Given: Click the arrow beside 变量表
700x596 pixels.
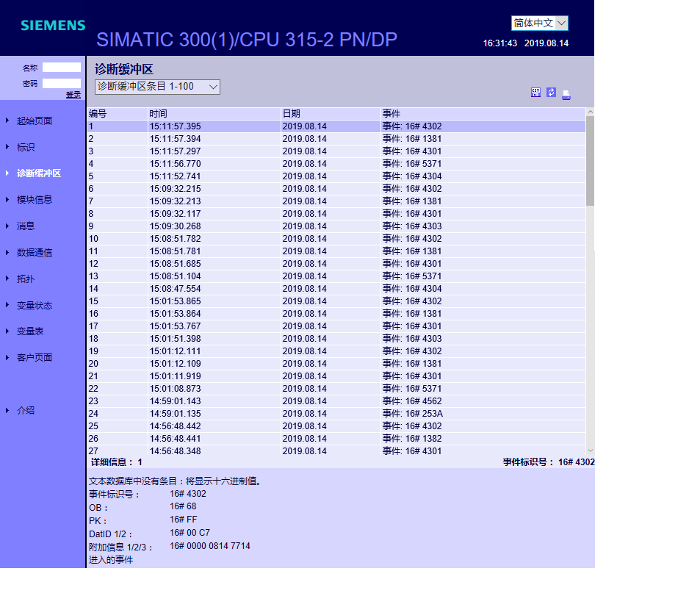Looking at the screenshot, I should [7, 331].
